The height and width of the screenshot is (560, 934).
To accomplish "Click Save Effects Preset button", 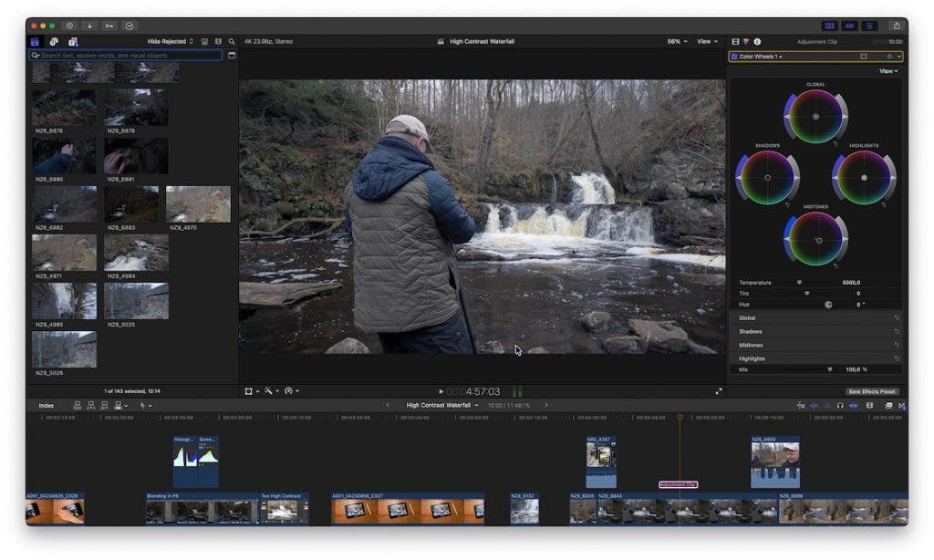I will pos(872,391).
